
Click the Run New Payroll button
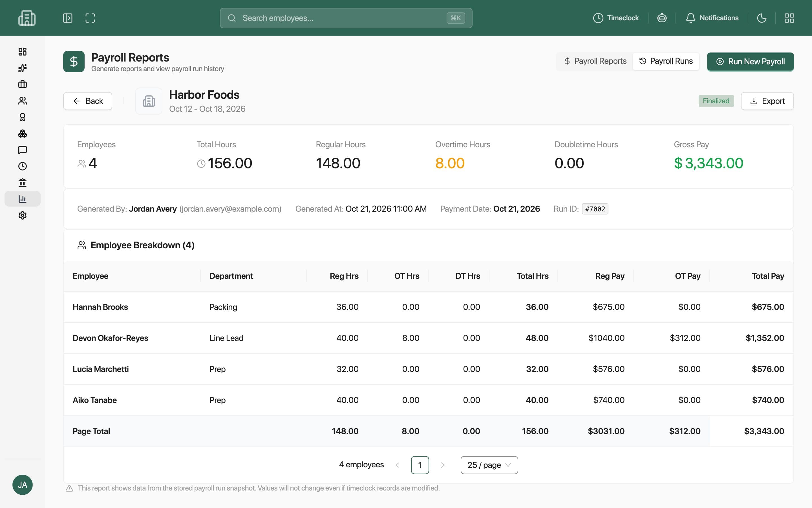click(750, 62)
